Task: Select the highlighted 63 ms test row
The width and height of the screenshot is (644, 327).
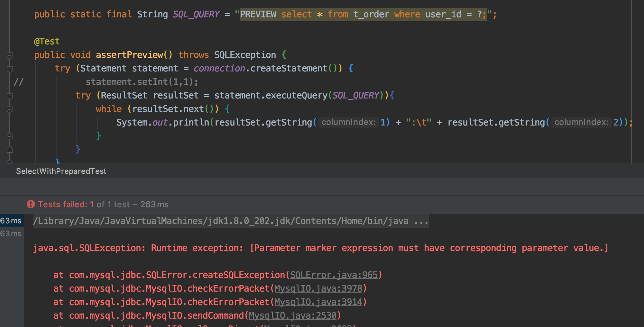Action: 12,221
